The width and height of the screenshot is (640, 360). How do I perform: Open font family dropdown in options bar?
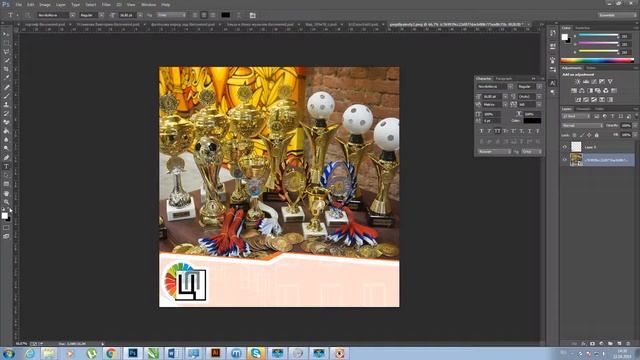click(x=72, y=15)
